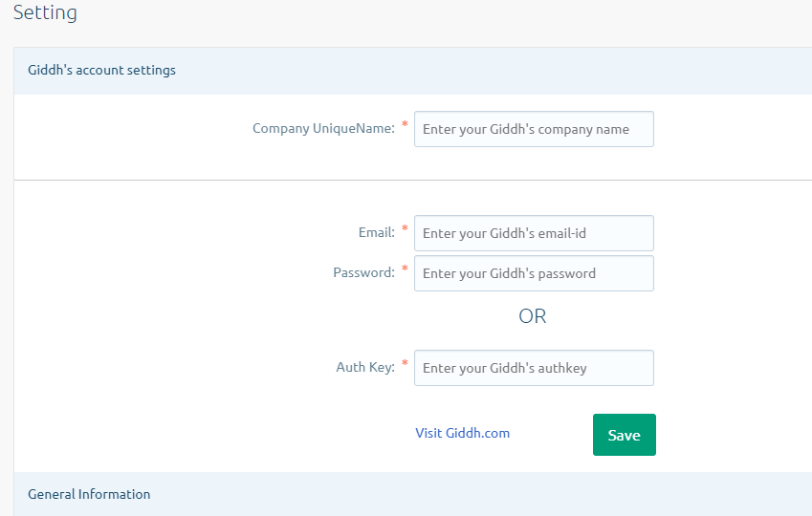Click the gray page margin left of panel
The height and width of the screenshot is (516, 812).
(x=6, y=287)
